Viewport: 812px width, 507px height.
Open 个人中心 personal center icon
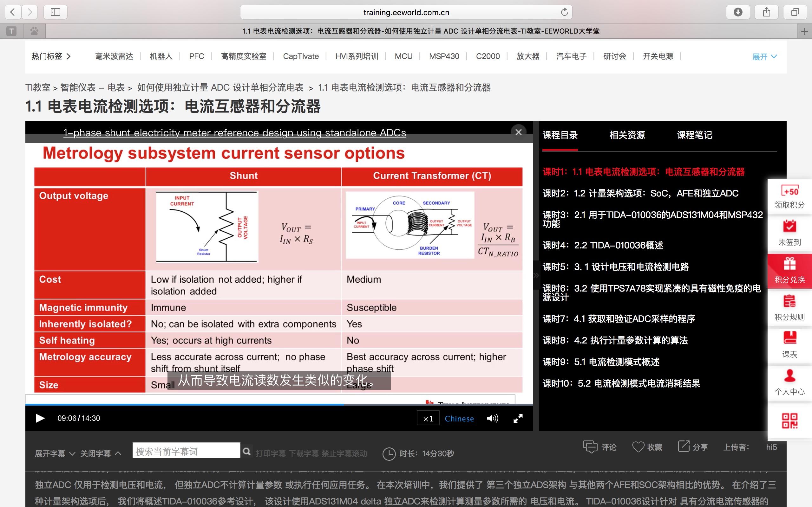coord(789,376)
